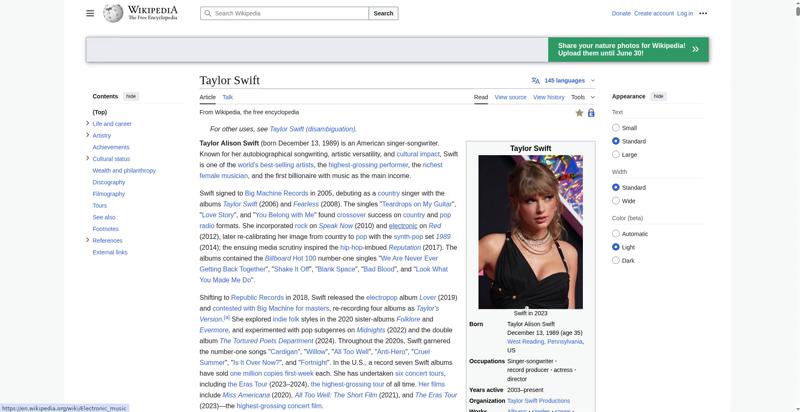
Task: Hide the Contents sidebar
Action: click(131, 96)
